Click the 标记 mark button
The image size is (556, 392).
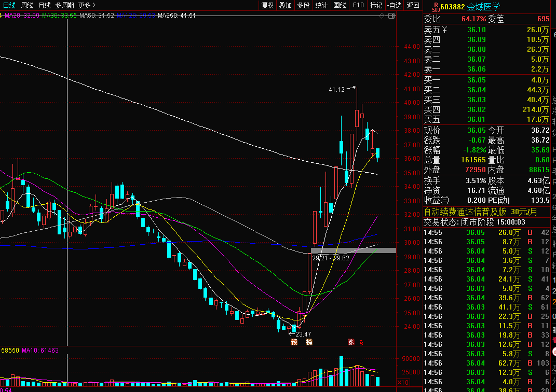pos(376,5)
